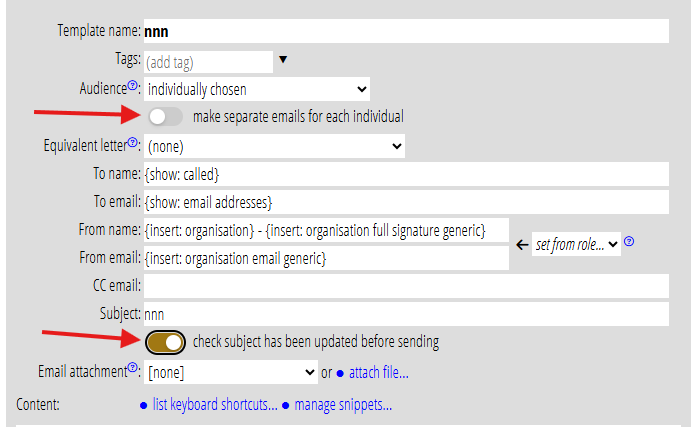Focus the CC email input field
The width and height of the screenshot is (696, 427).
(405, 287)
